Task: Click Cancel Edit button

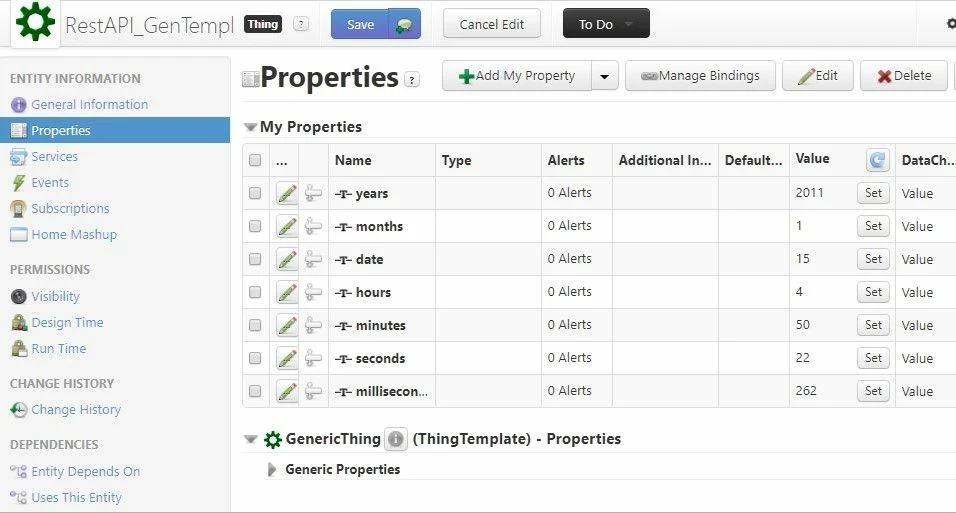Action: tap(491, 24)
